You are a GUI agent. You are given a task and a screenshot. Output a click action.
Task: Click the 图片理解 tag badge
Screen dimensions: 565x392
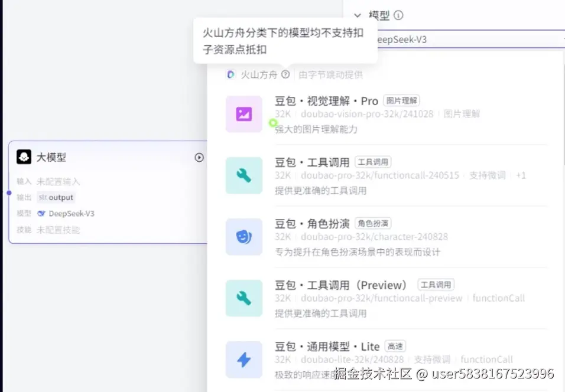tap(401, 101)
